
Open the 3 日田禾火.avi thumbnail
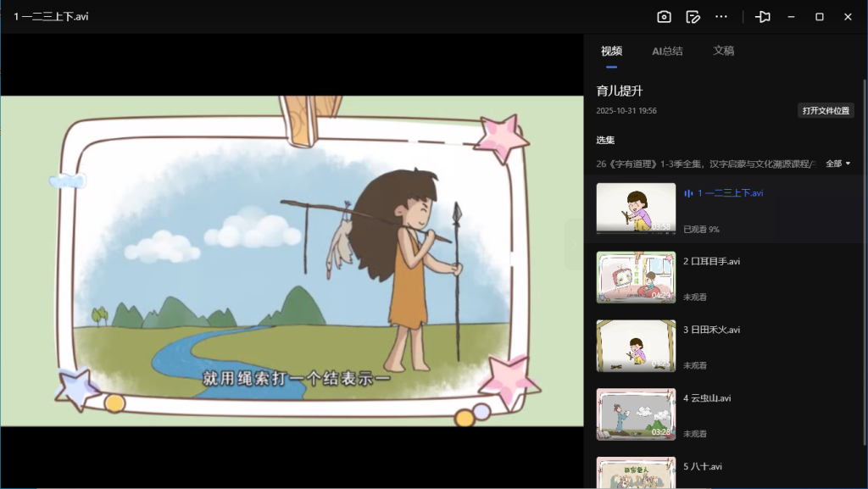coord(636,346)
